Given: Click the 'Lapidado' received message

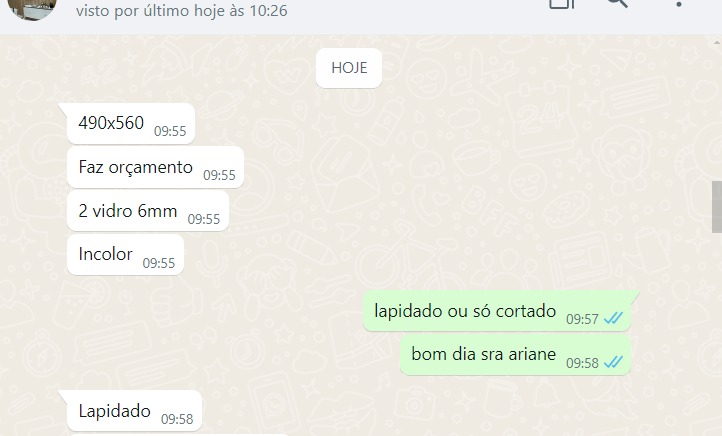Looking at the screenshot, I should click(x=134, y=411).
